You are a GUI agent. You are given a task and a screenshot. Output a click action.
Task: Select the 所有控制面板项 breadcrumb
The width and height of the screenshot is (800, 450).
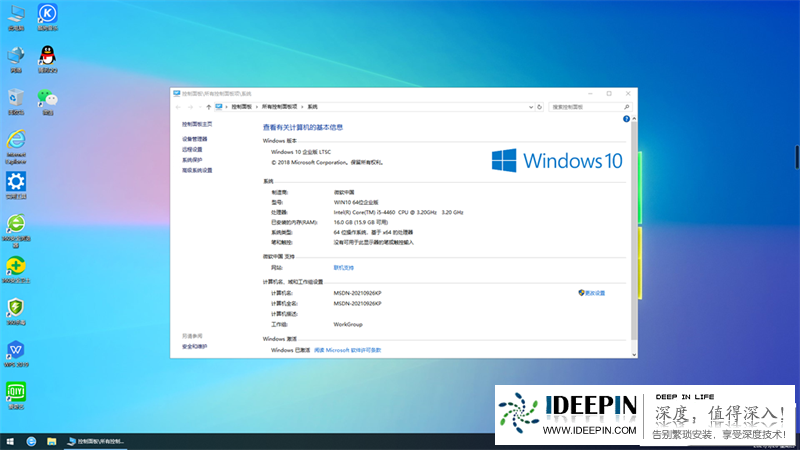point(280,107)
